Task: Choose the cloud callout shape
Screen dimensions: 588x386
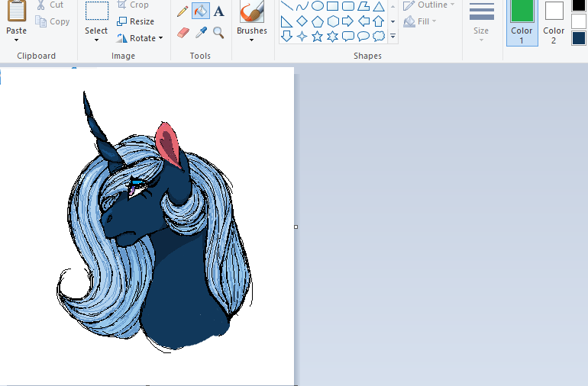Action: tap(379, 36)
